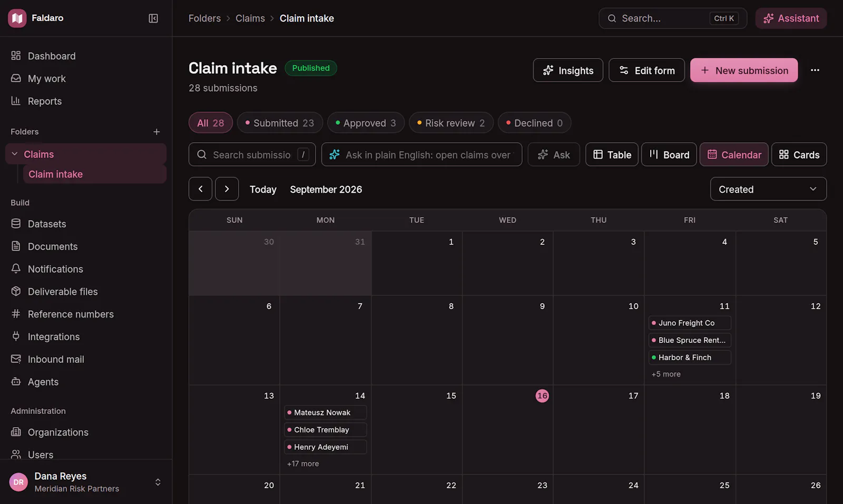
Task: Show +5 more on September 11
Action: click(x=666, y=374)
